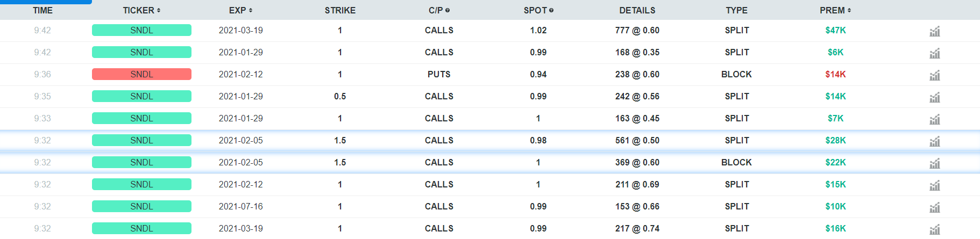Image resolution: width=980 pixels, height=239 pixels.
Task: Open chart icon for 561 @ 0.50 row
Action: tap(935, 141)
